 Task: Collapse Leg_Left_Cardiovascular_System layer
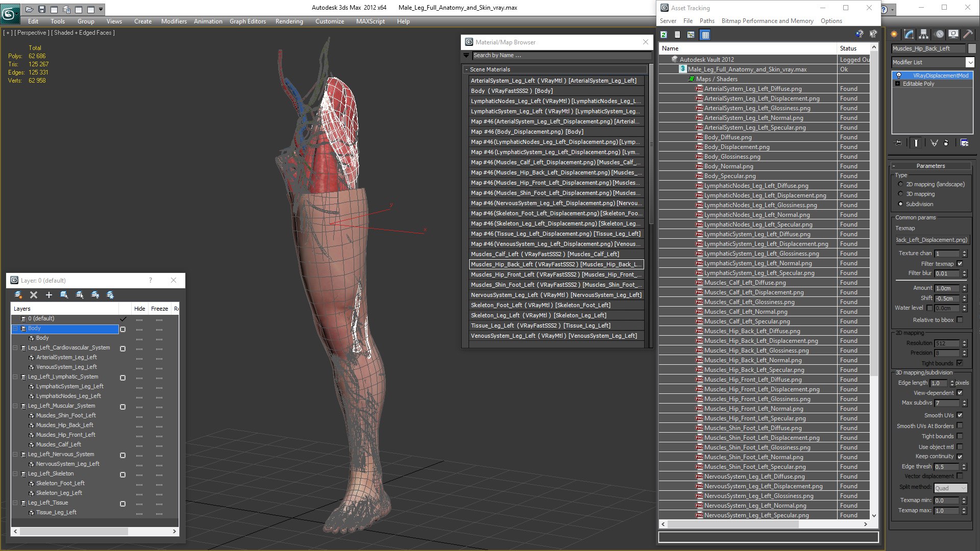pos(15,348)
